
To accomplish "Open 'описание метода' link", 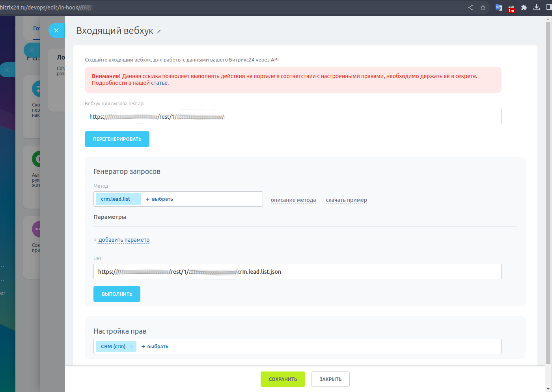I will (x=293, y=200).
